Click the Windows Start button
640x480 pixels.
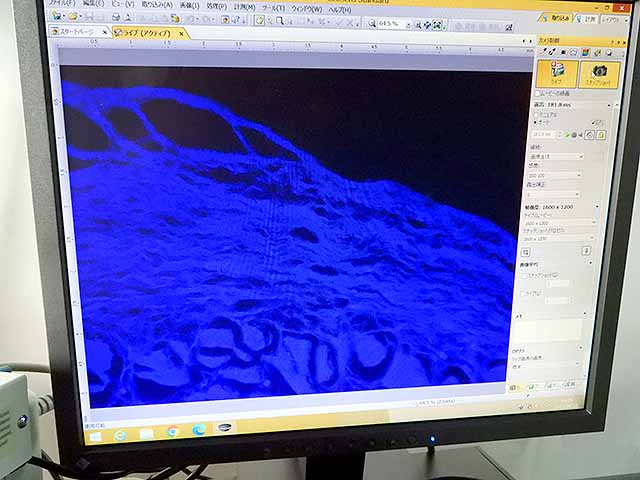click(96, 436)
